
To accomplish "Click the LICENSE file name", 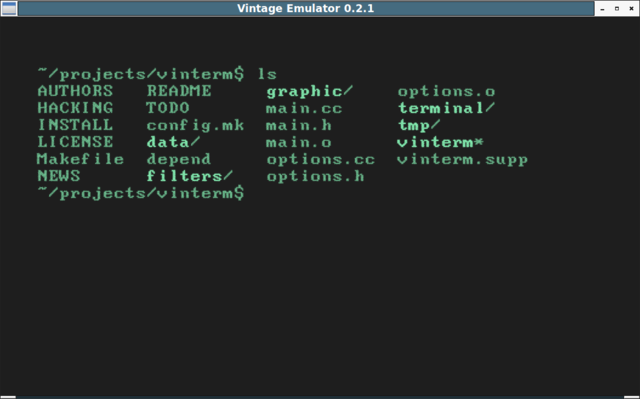I will (x=75, y=142).
